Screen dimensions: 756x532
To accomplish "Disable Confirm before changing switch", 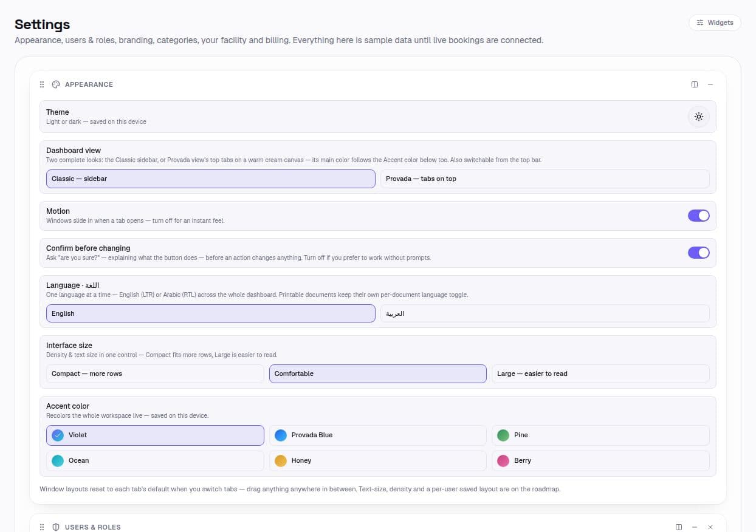I will 699,253.
